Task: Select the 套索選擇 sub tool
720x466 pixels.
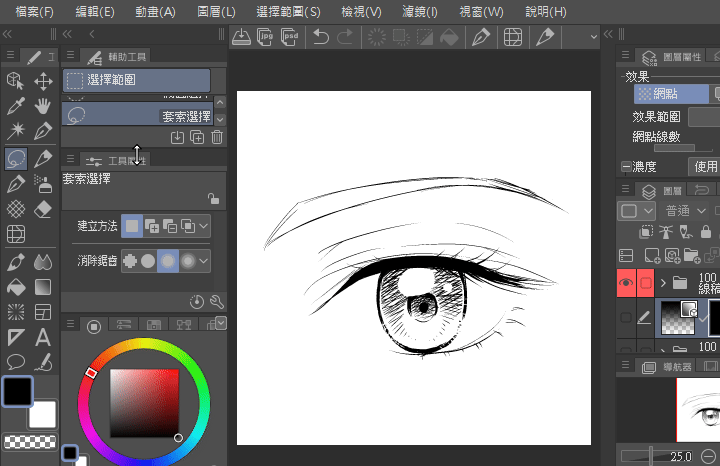Action: (137, 114)
